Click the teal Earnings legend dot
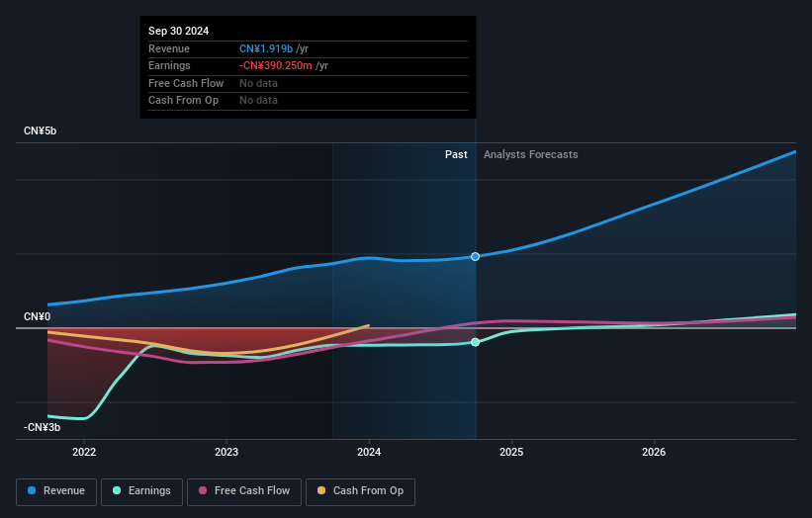812x518 pixels. coord(117,490)
